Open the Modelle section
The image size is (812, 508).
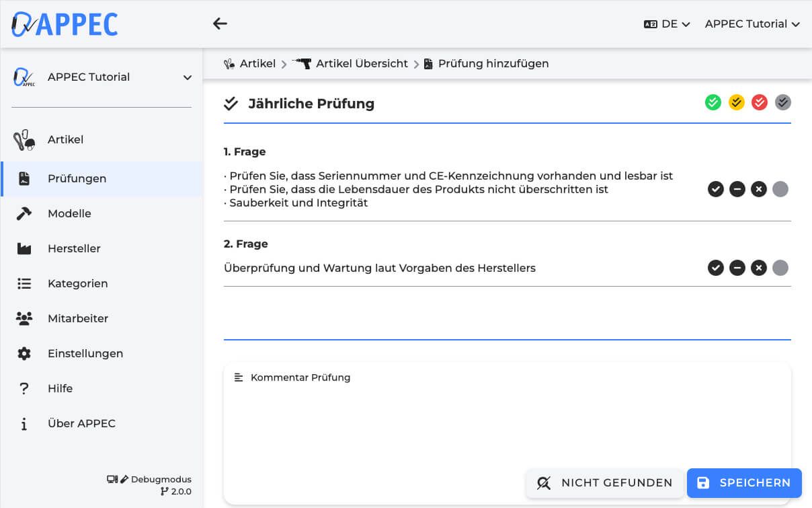[x=69, y=213]
